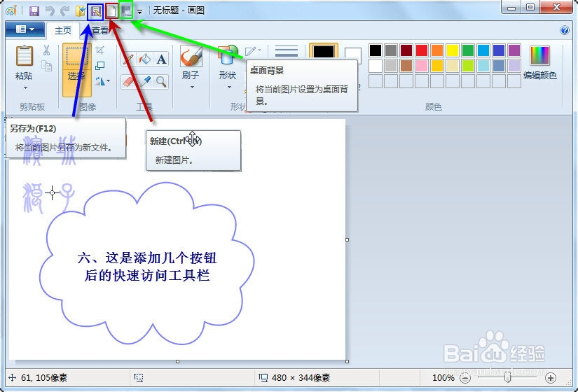Select the Pencil tool
Image resolution: width=578 pixels, height=392 pixels.
click(x=128, y=59)
